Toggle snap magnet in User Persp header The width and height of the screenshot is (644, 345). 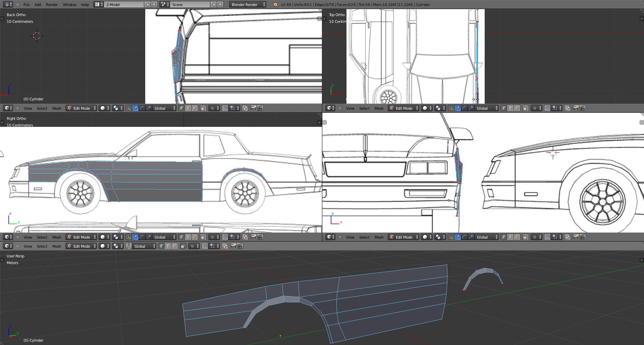(x=205, y=246)
